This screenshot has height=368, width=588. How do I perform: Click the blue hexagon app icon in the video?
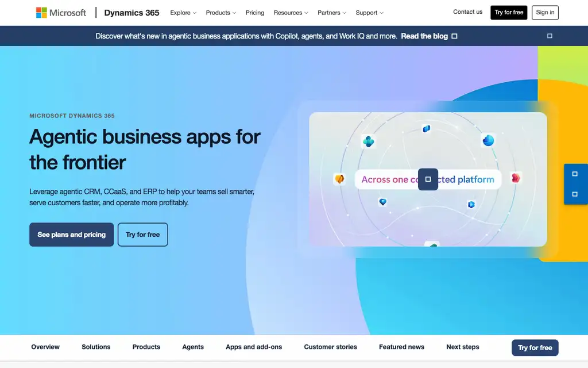click(471, 204)
